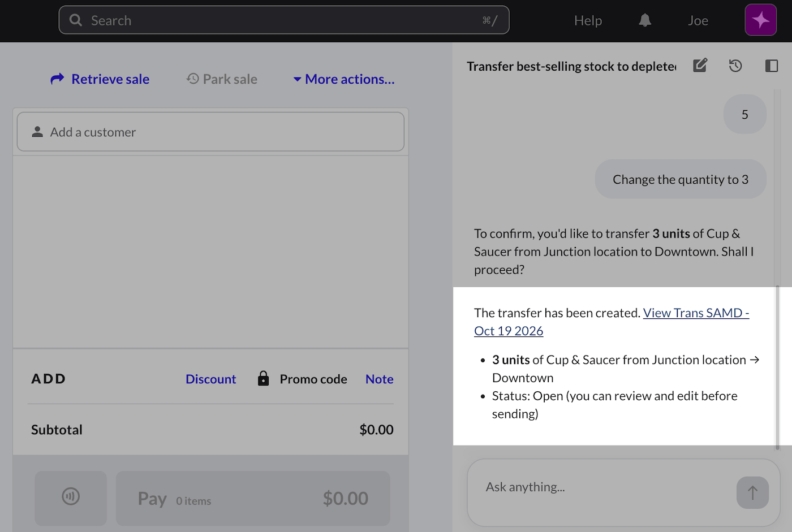This screenshot has width=792, height=532.
Task: Click the person icon in Add a customer
Action: point(37,132)
